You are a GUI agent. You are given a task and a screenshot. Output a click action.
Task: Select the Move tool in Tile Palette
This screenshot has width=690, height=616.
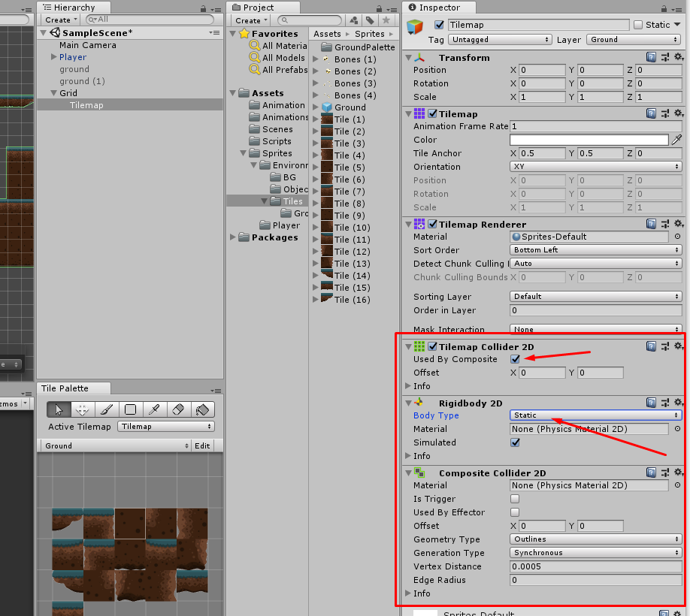point(82,410)
